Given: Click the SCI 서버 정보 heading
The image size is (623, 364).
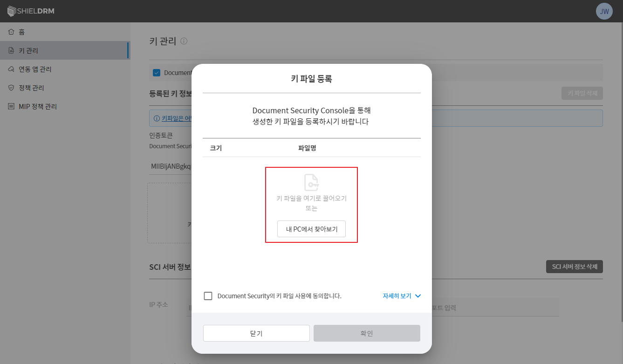Looking at the screenshot, I should (170, 267).
